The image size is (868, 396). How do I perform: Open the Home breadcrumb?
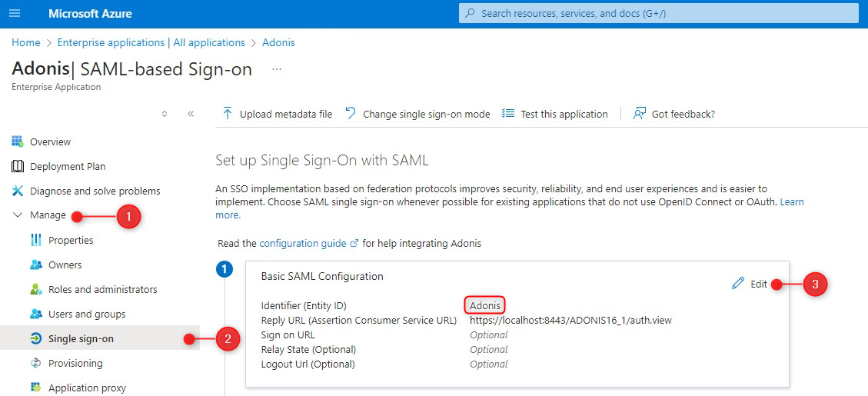[x=26, y=42]
